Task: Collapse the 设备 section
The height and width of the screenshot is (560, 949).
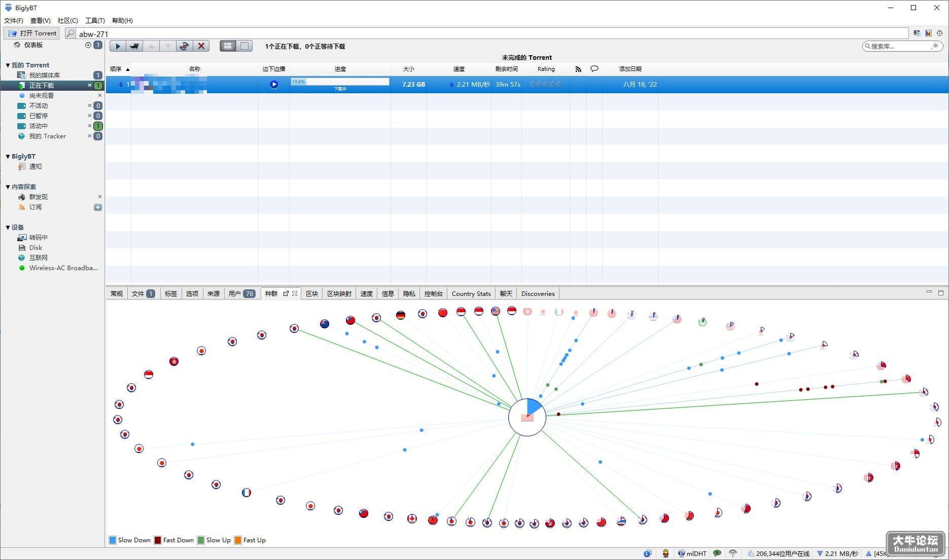Action: 8,227
